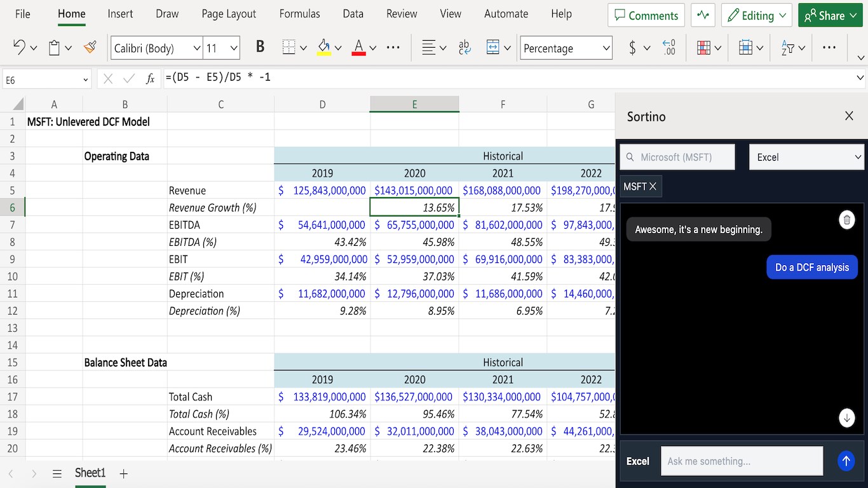
Task: Select all cells via corner triangle
Action: point(18,104)
